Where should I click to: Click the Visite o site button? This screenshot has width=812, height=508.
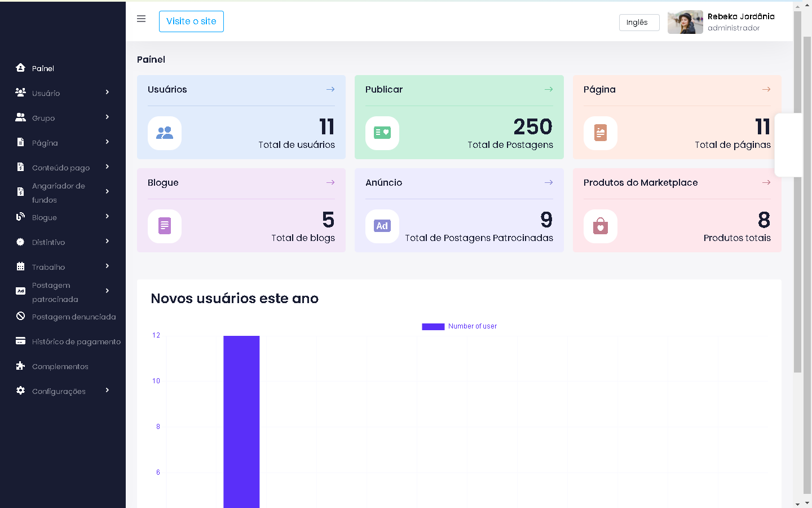click(x=191, y=21)
